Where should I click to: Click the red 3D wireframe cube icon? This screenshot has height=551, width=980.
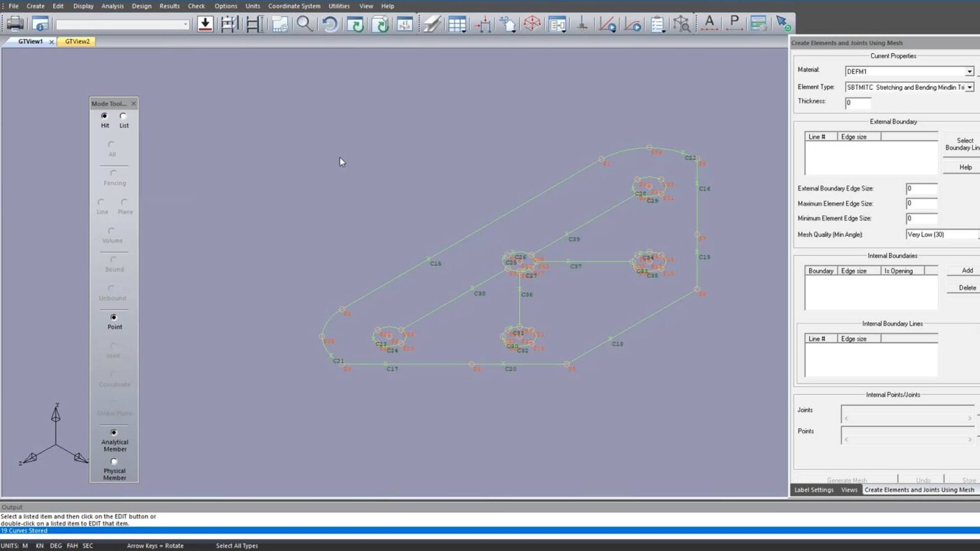tap(532, 24)
